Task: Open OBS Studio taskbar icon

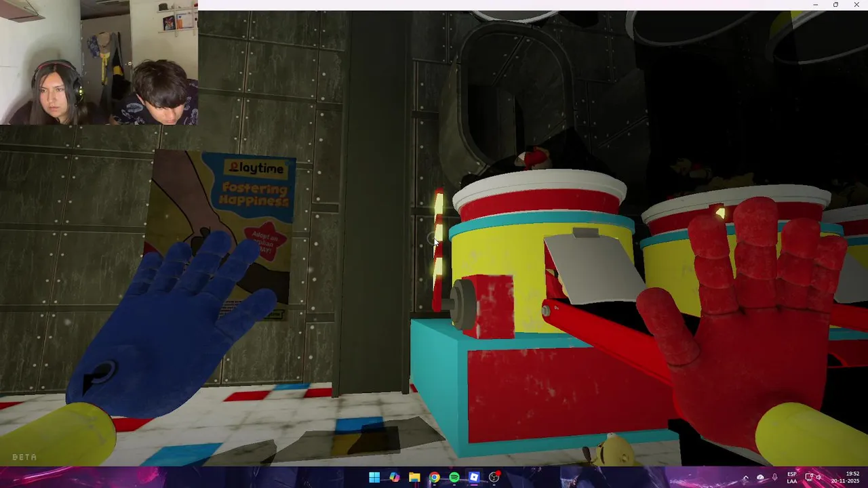Action: pyautogui.click(x=494, y=477)
